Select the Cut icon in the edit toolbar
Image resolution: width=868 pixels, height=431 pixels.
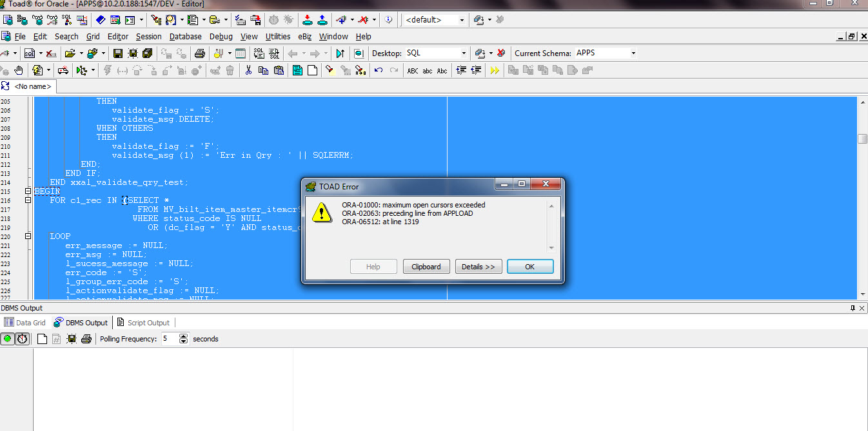point(249,70)
